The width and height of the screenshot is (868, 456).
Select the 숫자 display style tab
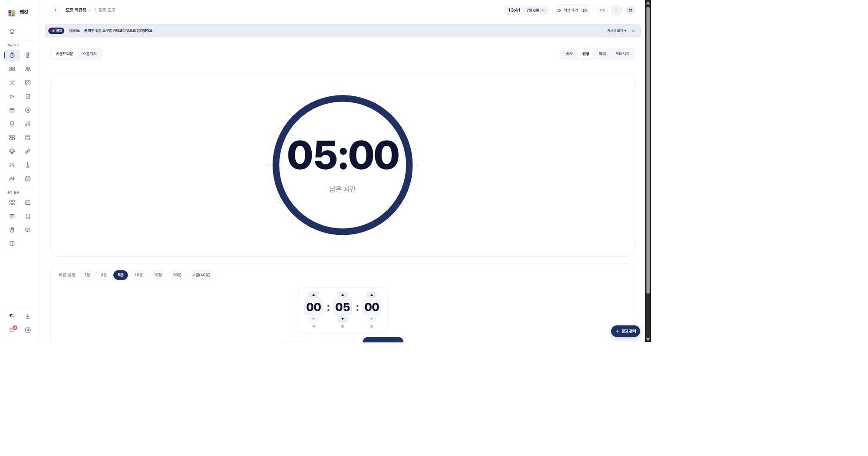pyautogui.click(x=569, y=54)
